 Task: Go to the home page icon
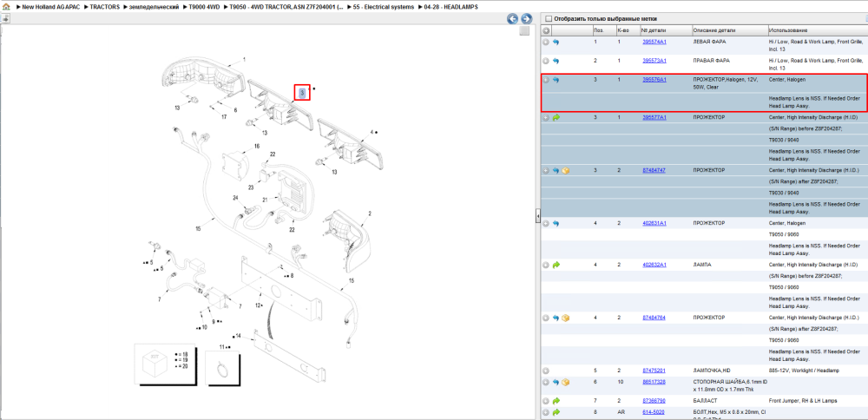pyautogui.click(x=6, y=7)
